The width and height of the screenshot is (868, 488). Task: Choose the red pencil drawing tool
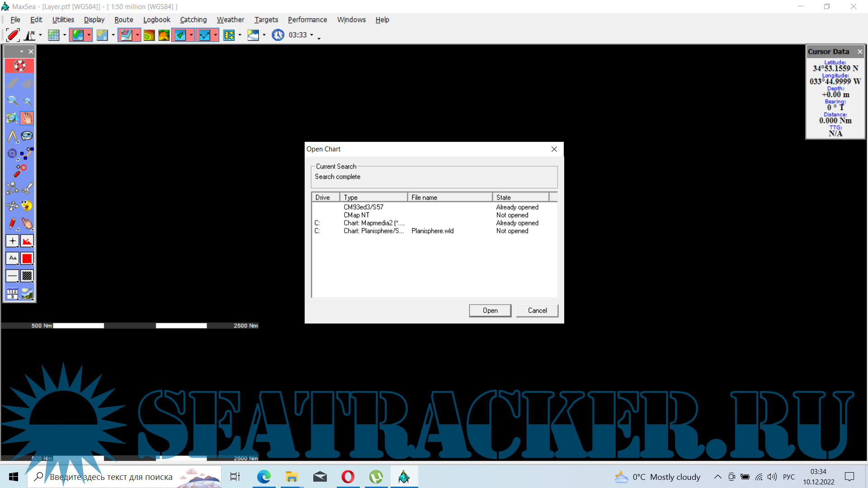[12, 223]
